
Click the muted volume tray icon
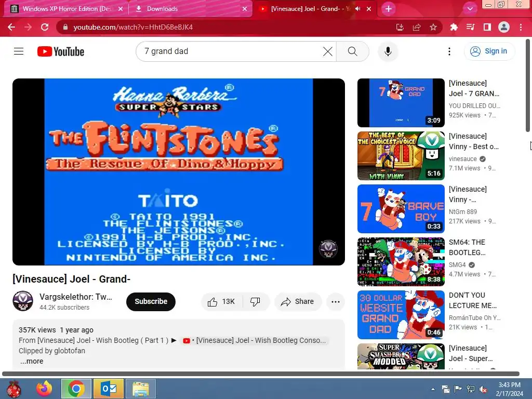point(483,389)
